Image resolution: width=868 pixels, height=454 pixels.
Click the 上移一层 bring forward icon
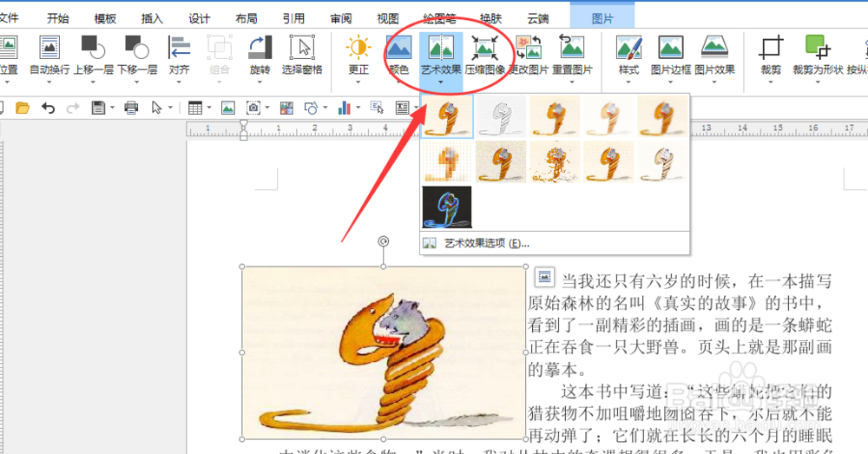click(x=93, y=48)
